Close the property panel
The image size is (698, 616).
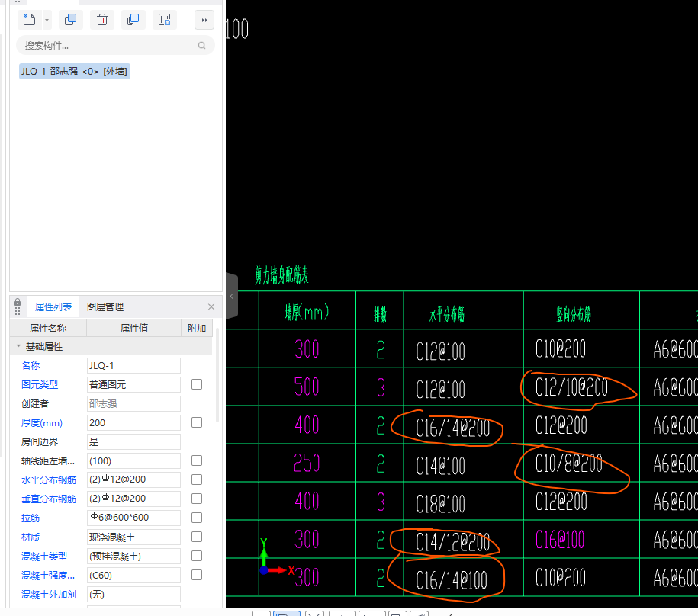pos(211,307)
